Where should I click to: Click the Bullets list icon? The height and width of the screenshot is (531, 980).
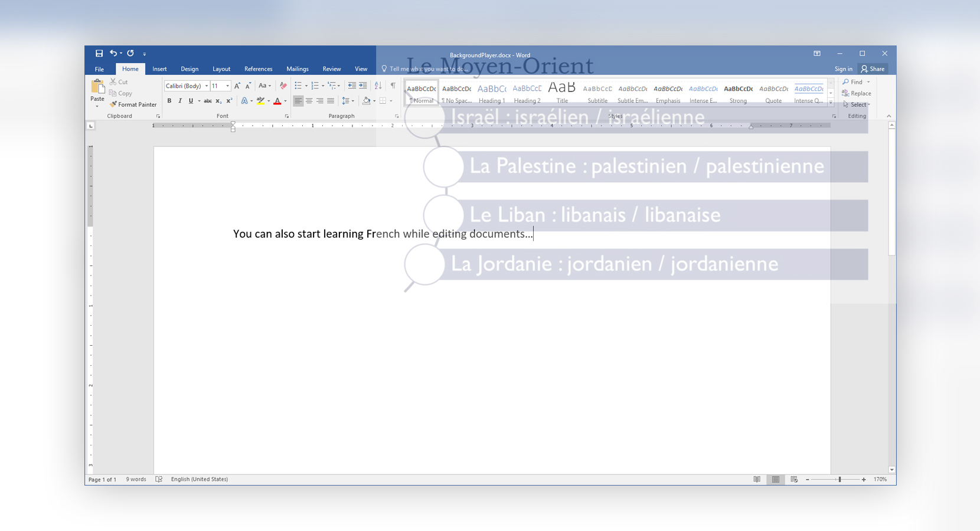click(x=298, y=86)
